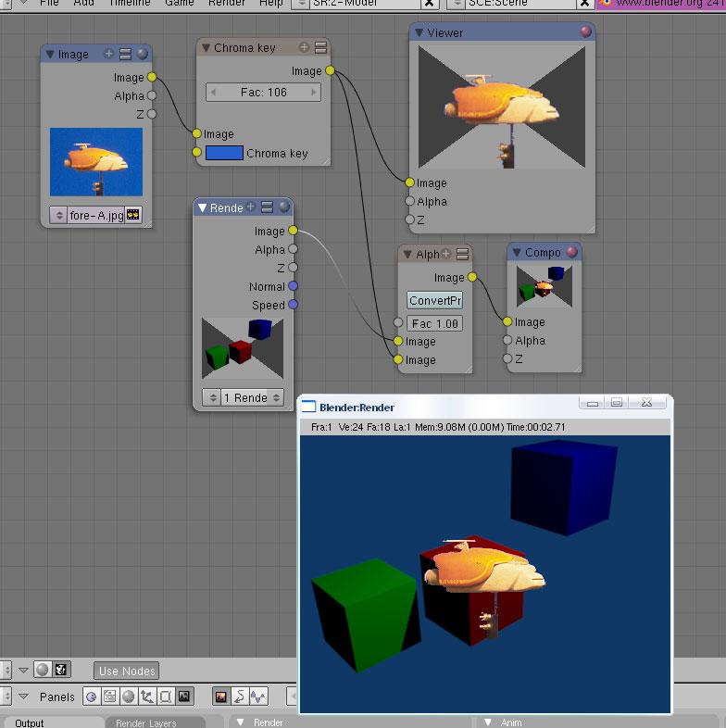This screenshot has width=726, height=728.
Task: Collapse the Viewer node triangle
Action: pyautogui.click(x=419, y=32)
